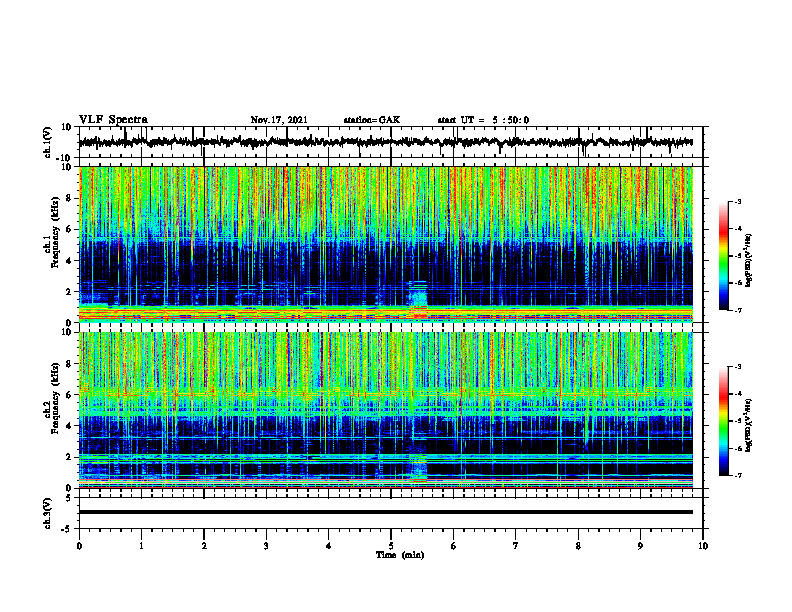
Task: Click the color scale bar beside ch.1 spectrogram
Action: 723,256
